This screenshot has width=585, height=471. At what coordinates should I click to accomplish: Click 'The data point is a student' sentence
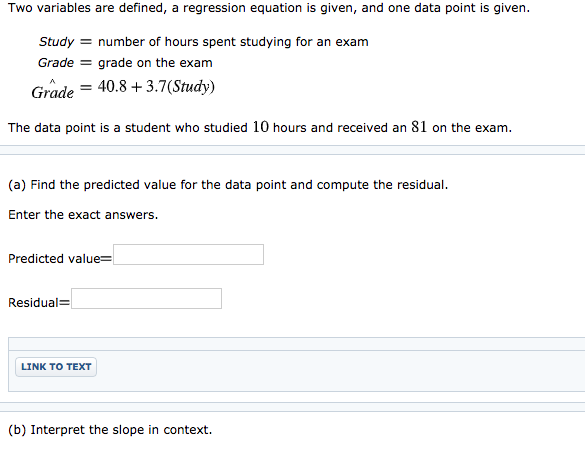(260, 127)
